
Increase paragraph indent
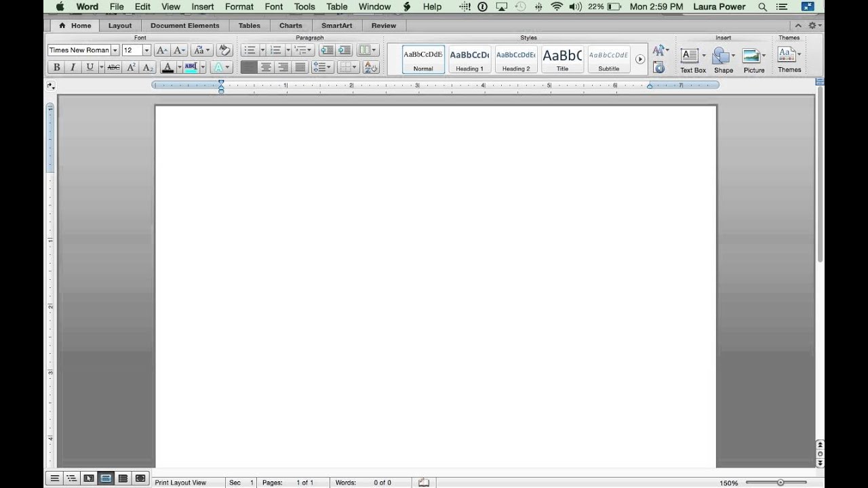(x=344, y=50)
